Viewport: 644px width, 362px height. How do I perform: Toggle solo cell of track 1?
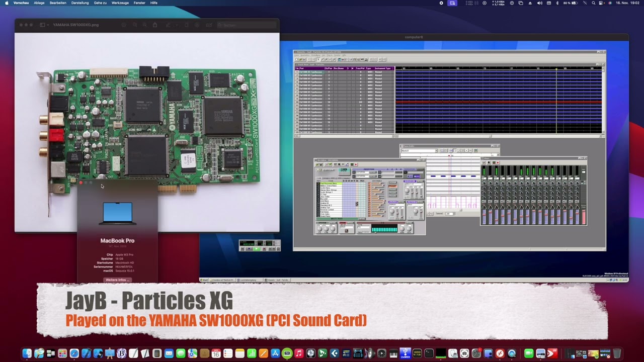[349, 72]
